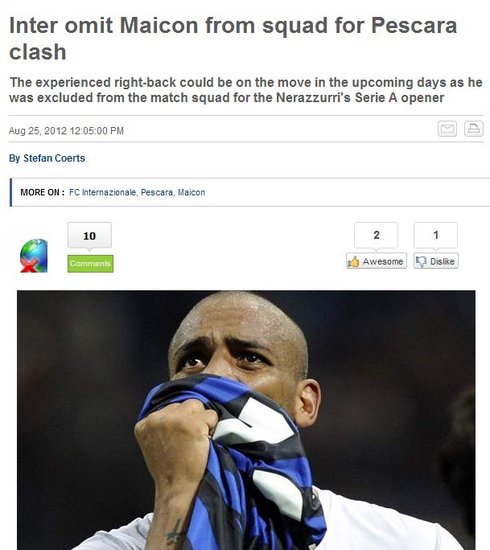Viewport: 490px width, 550px height.
Task: Open the green Comments button
Action: pyautogui.click(x=90, y=263)
